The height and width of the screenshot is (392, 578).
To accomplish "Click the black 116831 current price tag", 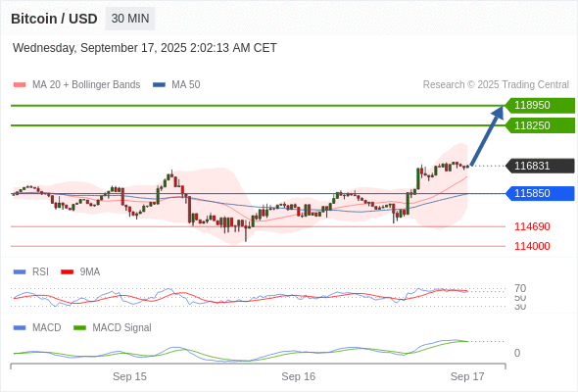I will coord(540,166).
